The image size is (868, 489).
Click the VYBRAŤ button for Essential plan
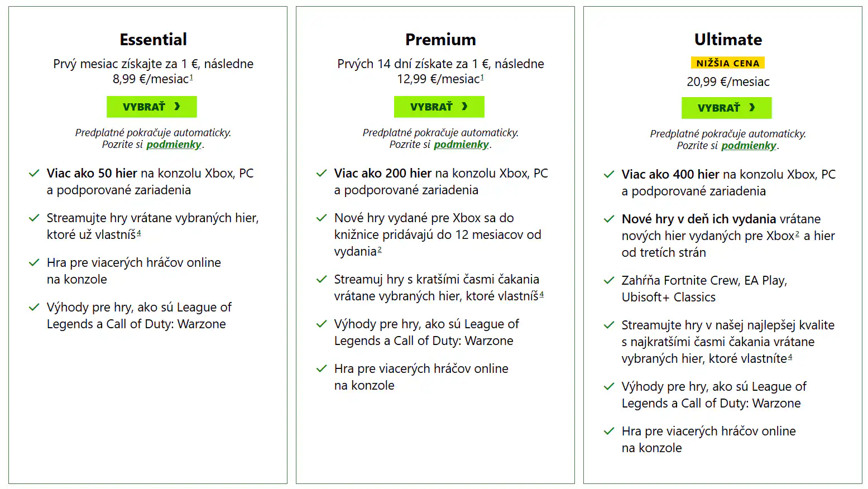[151, 107]
